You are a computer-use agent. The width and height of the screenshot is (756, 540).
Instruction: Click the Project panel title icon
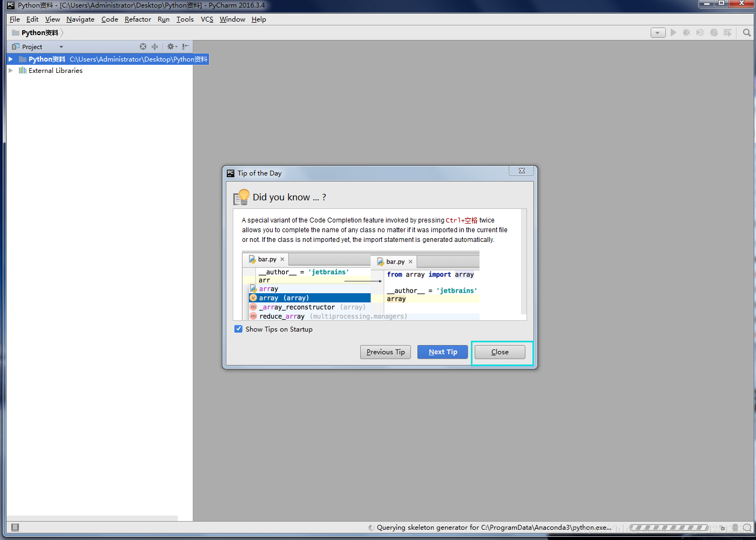(x=16, y=47)
